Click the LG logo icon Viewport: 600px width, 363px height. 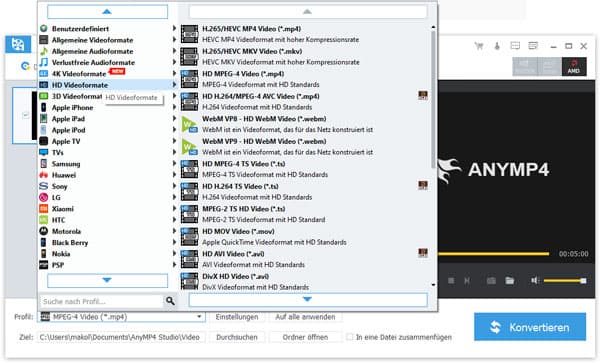[x=44, y=197]
